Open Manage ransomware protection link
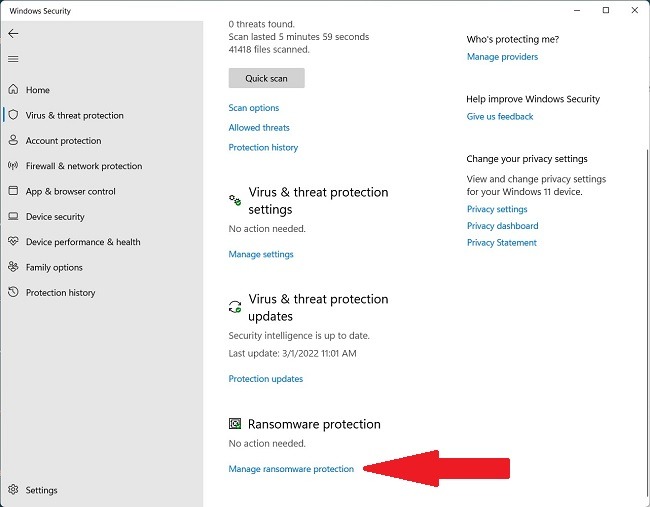The width and height of the screenshot is (650, 507). (x=291, y=469)
